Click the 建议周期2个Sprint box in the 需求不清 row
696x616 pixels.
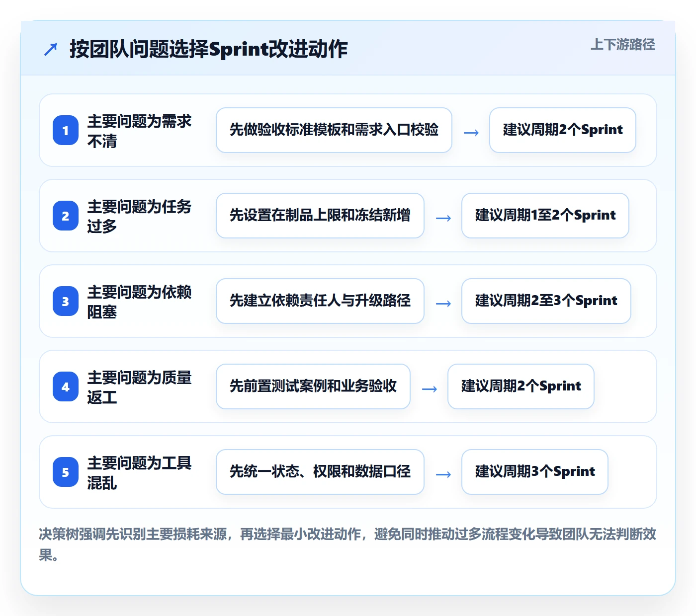coord(563,130)
